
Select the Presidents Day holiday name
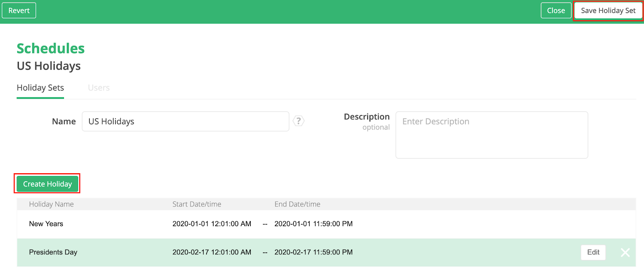click(x=53, y=252)
